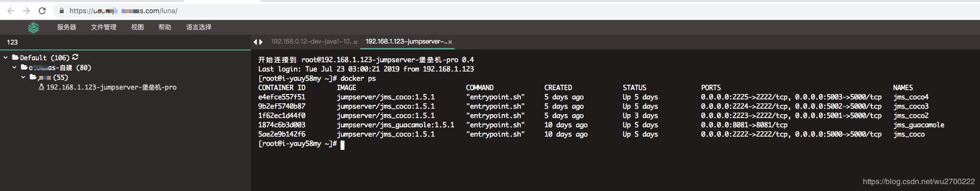Click the docker ps command text
This screenshot has width=980, height=191.
point(358,78)
